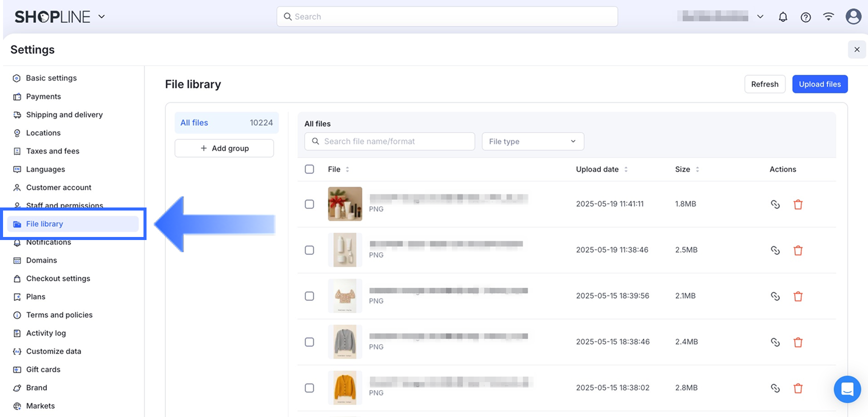Open Checkout settings in the sidebar
The image size is (868, 417).
pos(58,279)
